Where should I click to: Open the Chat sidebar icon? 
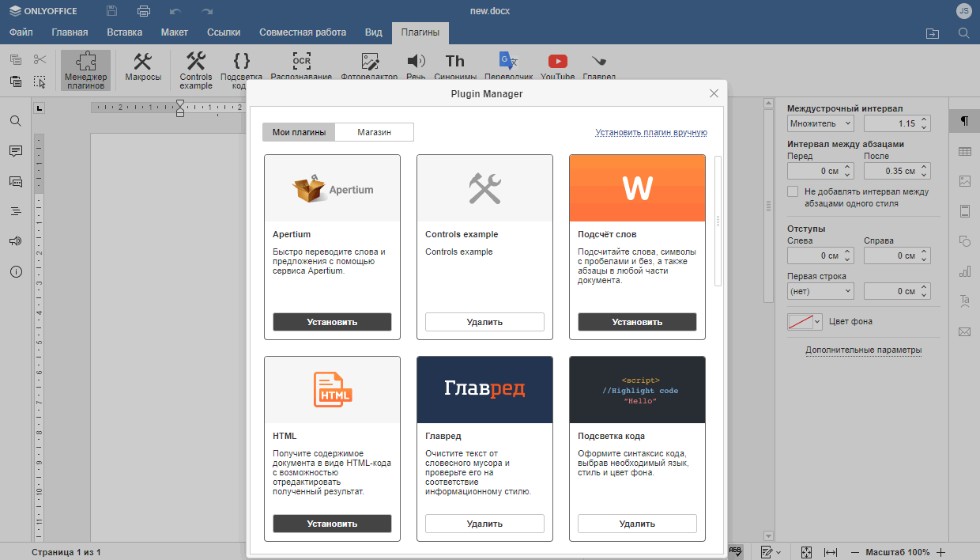(16, 181)
